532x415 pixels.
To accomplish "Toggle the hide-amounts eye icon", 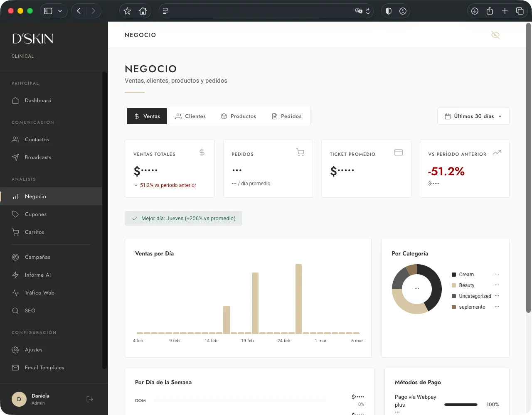I will pyautogui.click(x=495, y=35).
